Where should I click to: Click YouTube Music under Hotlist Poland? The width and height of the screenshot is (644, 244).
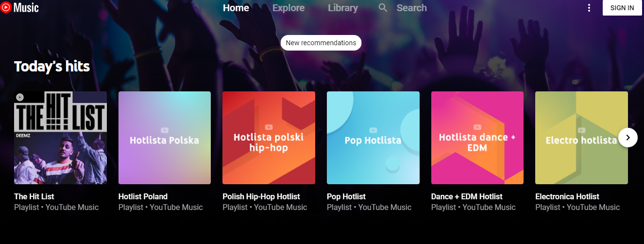[x=176, y=207]
